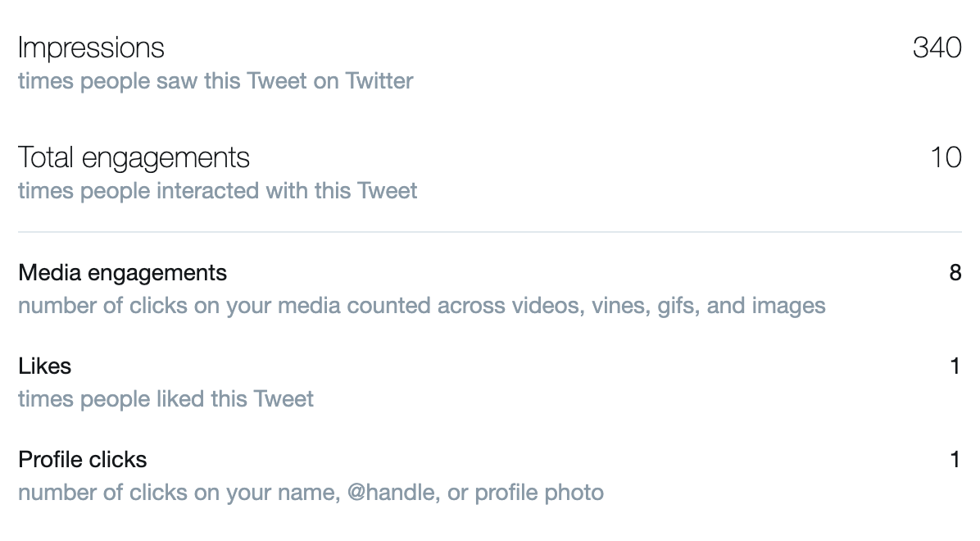This screenshot has width=980, height=541.
Task: Select the total engagements value 10
Action: (946, 157)
